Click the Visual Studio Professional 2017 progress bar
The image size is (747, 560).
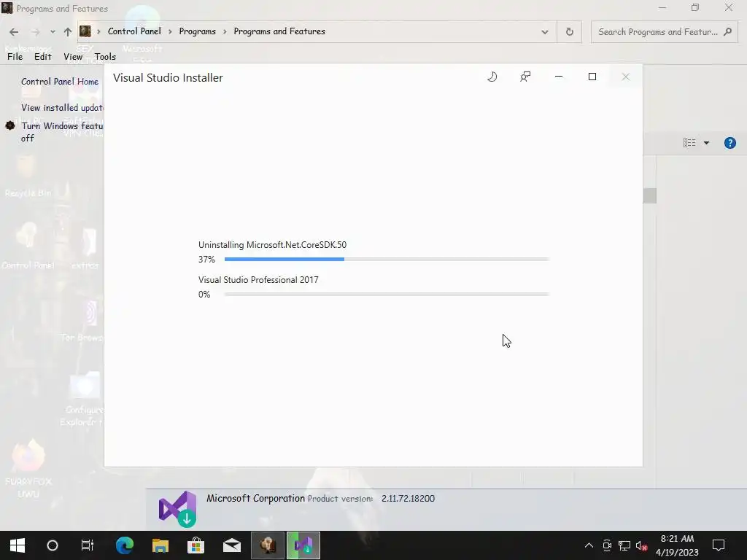coord(387,295)
